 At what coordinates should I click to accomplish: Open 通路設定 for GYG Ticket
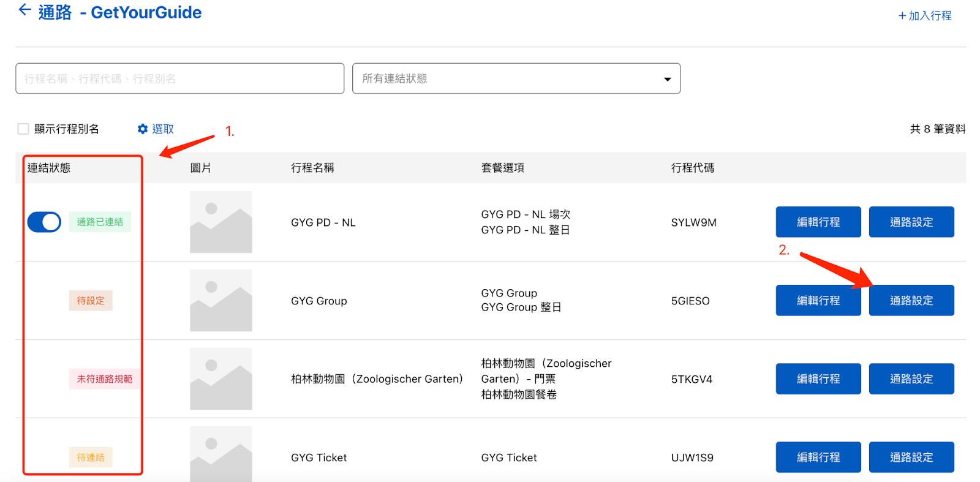911,457
